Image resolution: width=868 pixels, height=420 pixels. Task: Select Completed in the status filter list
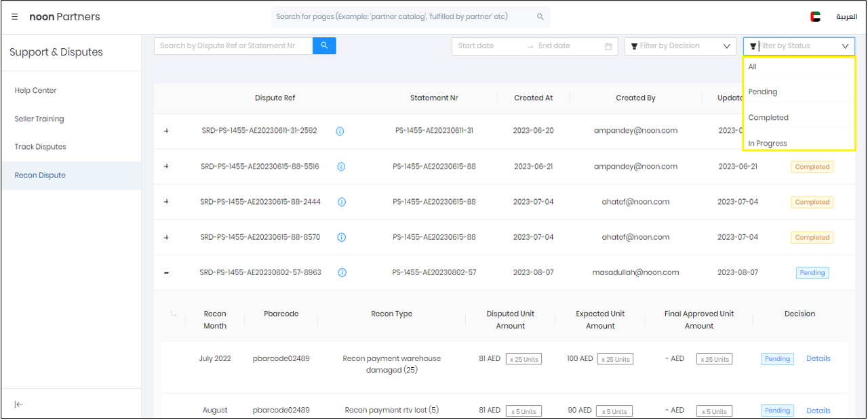coord(799,117)
